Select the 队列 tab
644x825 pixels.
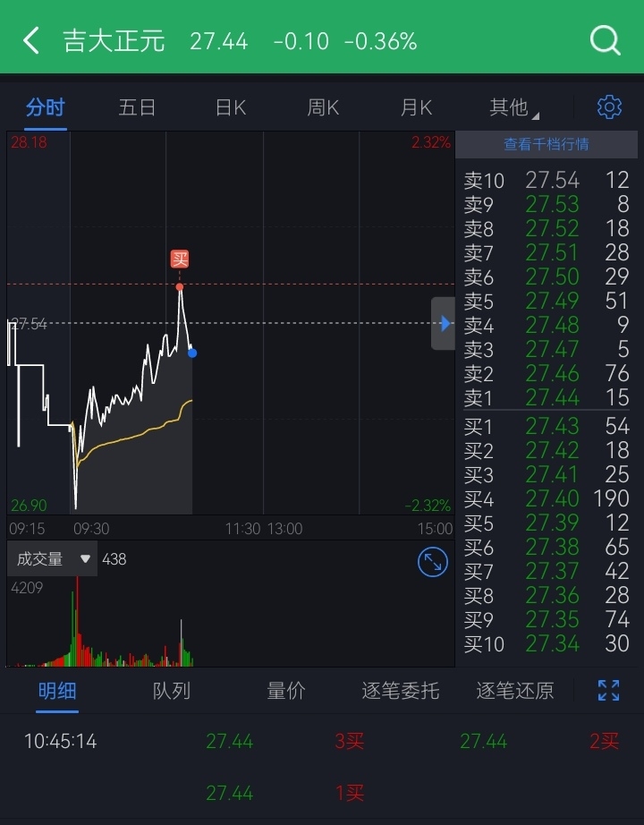(x=172, y=691)
